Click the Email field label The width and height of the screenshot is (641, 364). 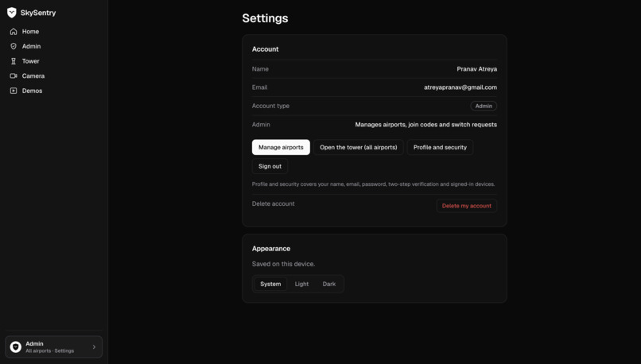259,87
